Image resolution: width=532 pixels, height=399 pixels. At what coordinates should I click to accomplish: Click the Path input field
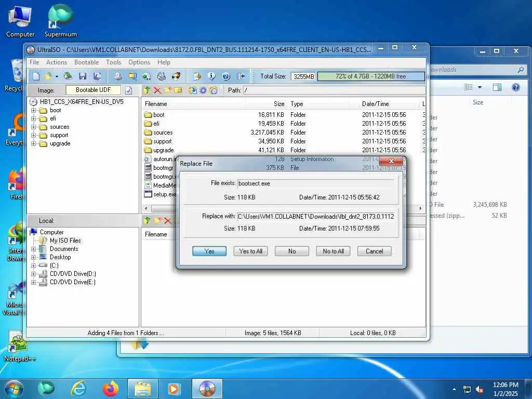point(334,90)
